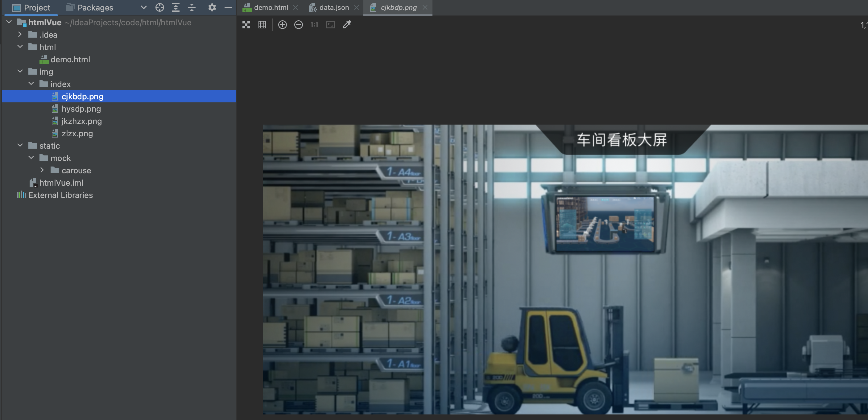Screen dimensions: 868x420
Task: Switch to the data.json tab
Action: point(333,7)
